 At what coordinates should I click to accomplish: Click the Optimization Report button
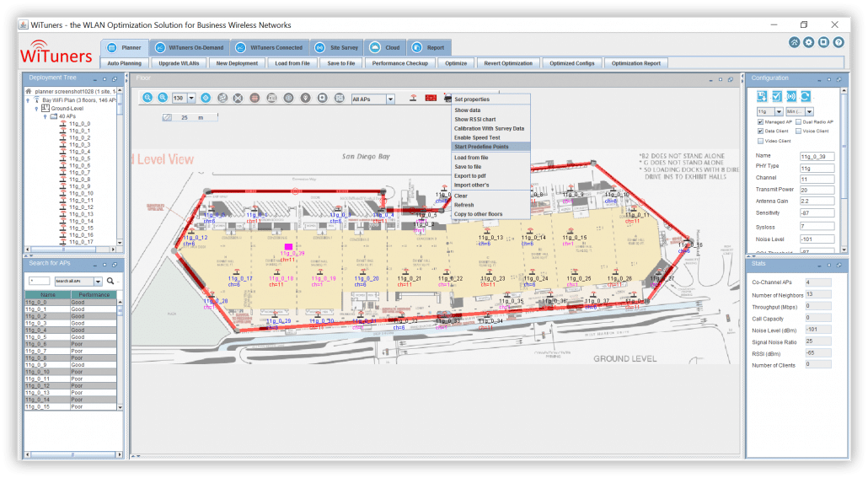point(636,63)
